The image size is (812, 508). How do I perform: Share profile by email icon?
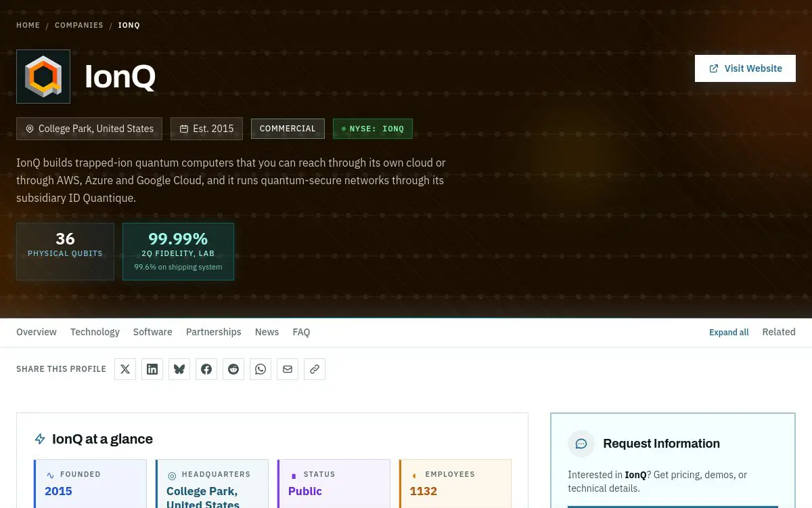tap(288, 369)
